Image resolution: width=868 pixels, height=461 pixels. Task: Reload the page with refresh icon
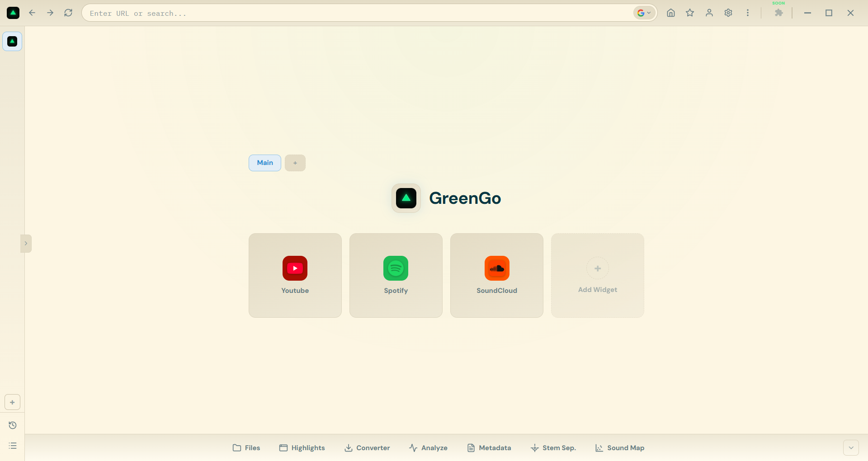[x=68, y=13]
